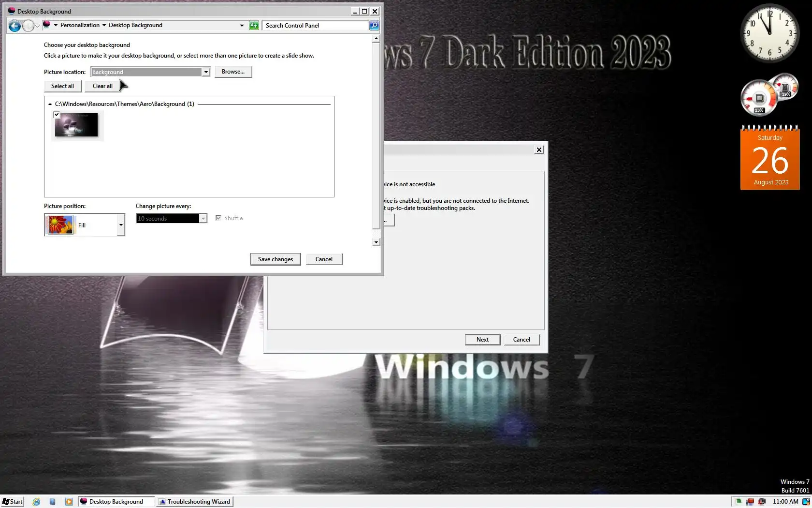
Task: Collapse the Aero\Background folder group
Action: pyautogui.click(x=50, y=104)
